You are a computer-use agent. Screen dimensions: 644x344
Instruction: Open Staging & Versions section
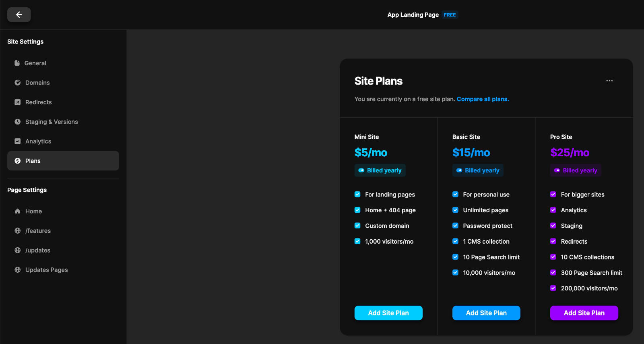[63, 122]
